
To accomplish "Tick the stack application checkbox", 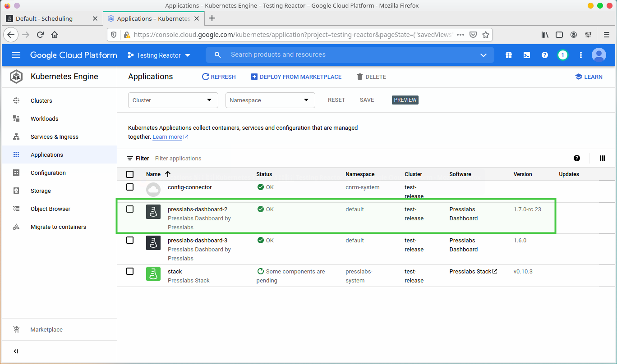I will coord(130,271).
